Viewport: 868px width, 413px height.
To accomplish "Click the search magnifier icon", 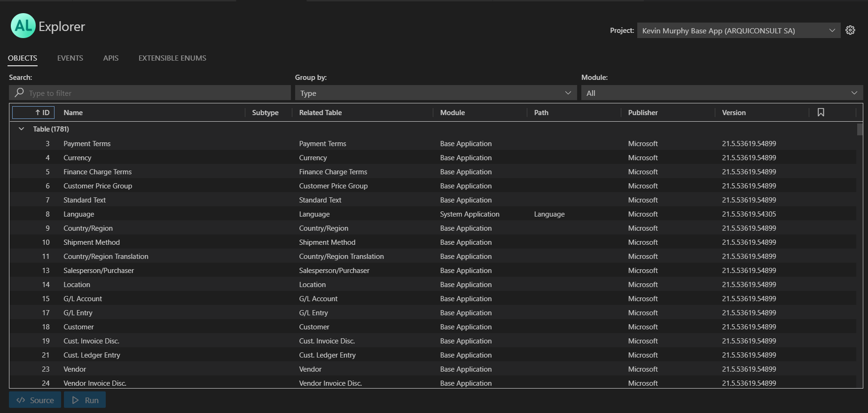I will pyautogui.click(x=19, y=93).
